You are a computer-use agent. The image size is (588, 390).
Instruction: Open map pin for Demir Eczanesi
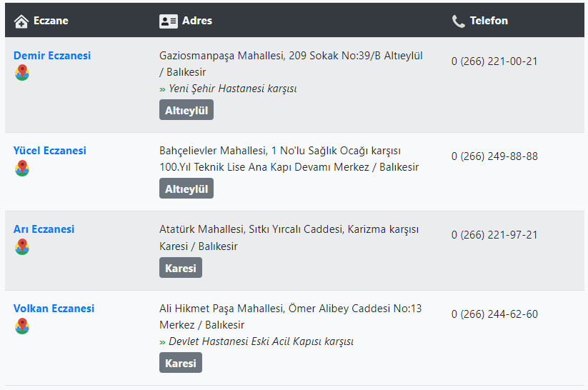[22, 73]
